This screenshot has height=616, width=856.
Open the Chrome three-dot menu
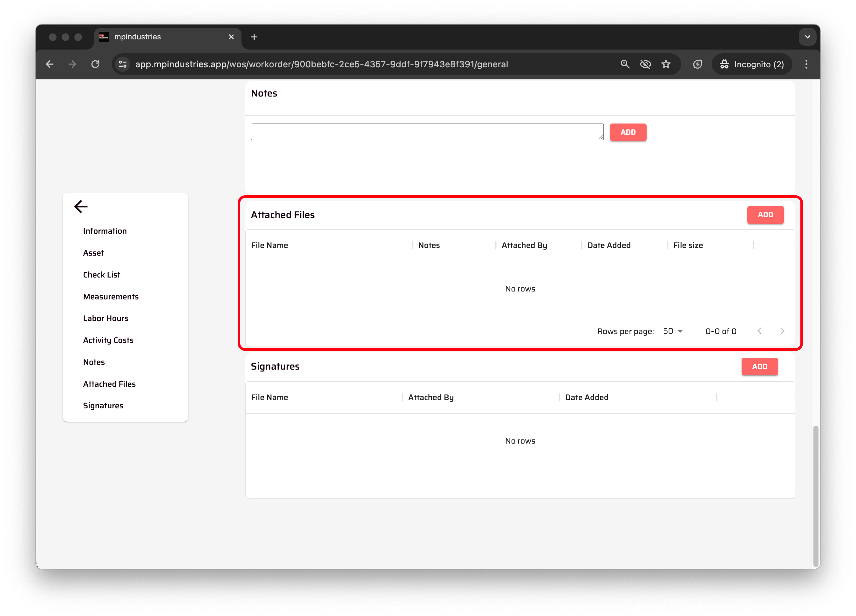[806, 64]
